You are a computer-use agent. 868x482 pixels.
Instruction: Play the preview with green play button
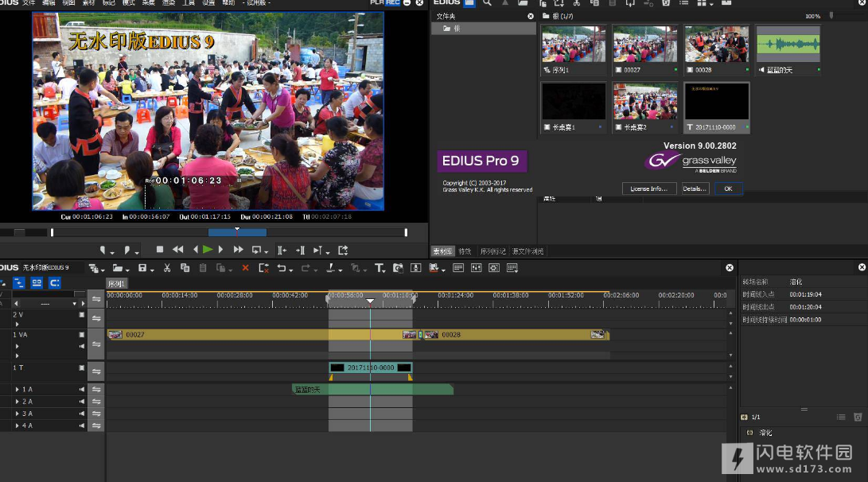tap(208, 250)
